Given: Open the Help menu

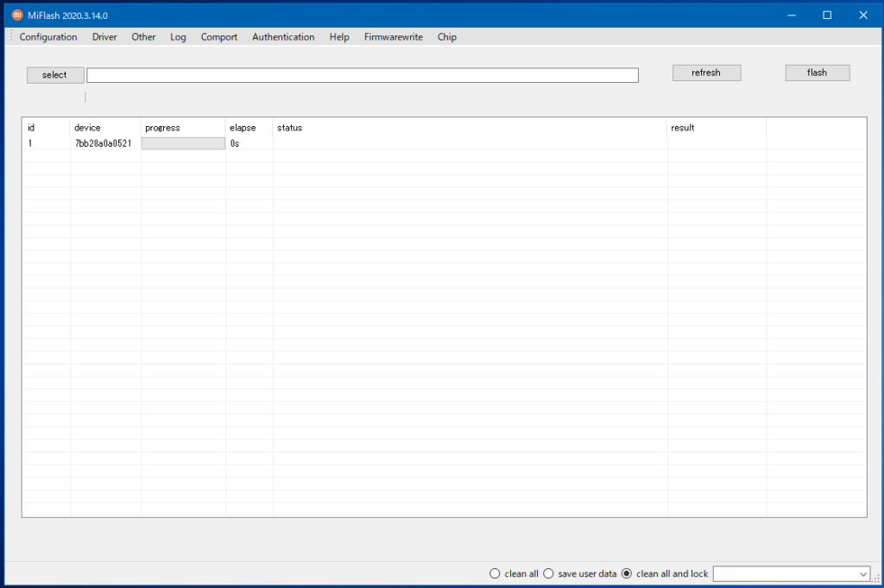Looking at the screenshot, I should coord(338,36).
